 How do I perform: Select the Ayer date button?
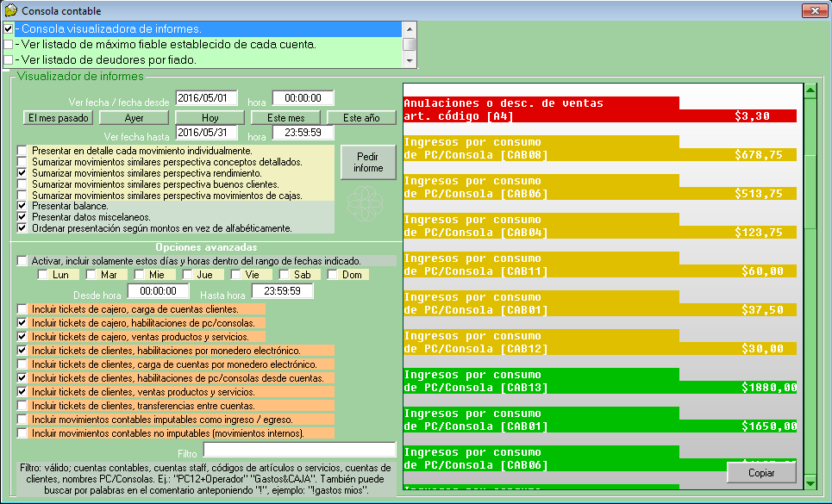[134, 118]
